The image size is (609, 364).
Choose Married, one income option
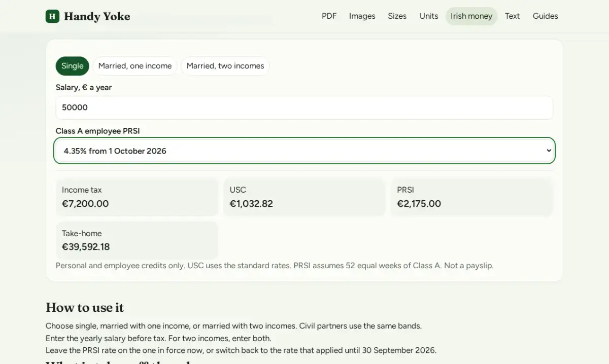coord(135,66)
